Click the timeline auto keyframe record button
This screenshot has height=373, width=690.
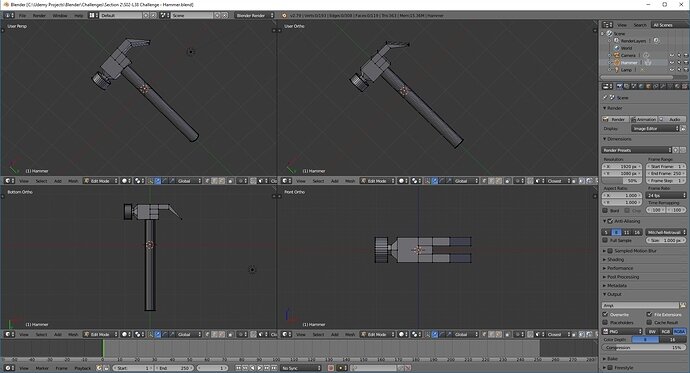(331, 368)
